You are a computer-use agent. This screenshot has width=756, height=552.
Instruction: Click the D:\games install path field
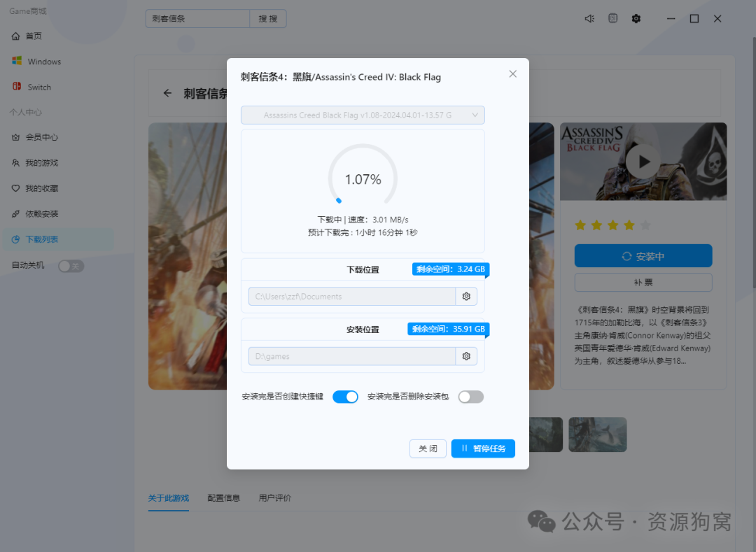[x=352, y=356]
